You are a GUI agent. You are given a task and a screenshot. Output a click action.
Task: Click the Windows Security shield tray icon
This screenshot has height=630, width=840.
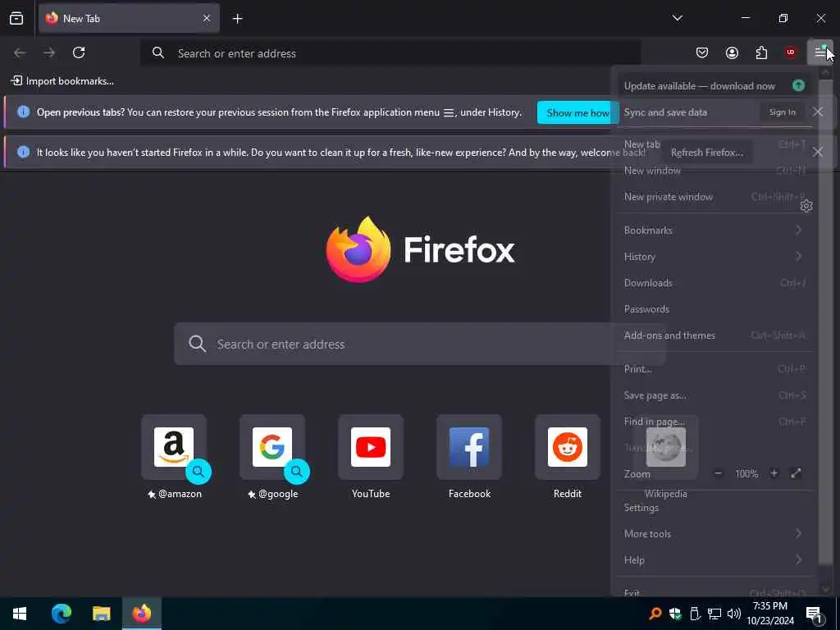[675, 614]
